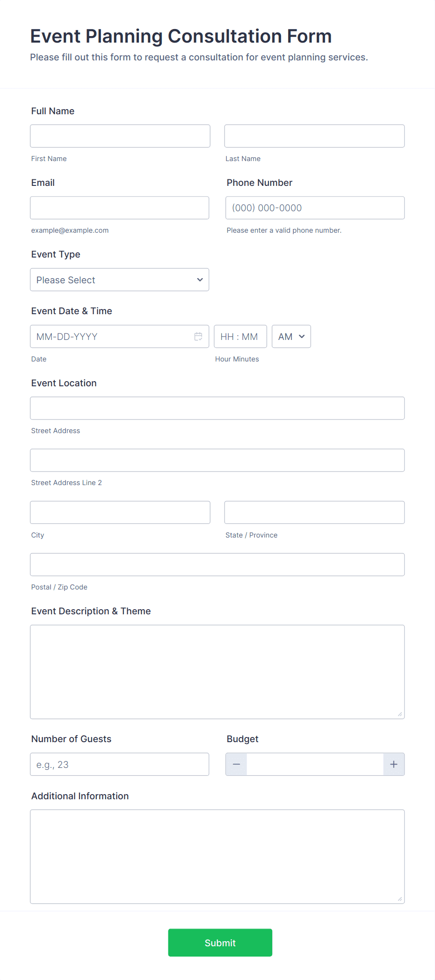This screenshot has height=980, width=435.
Task: Open the Event Type dropdown
Action: [119, 280]
